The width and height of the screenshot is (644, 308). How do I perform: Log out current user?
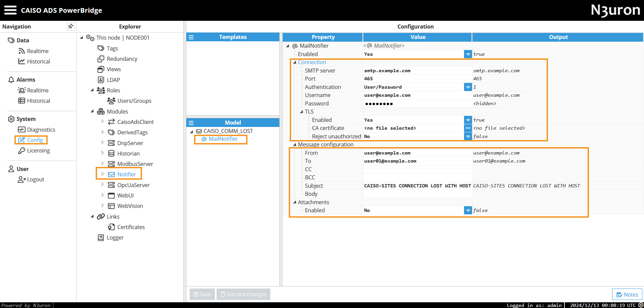[31, 179]
